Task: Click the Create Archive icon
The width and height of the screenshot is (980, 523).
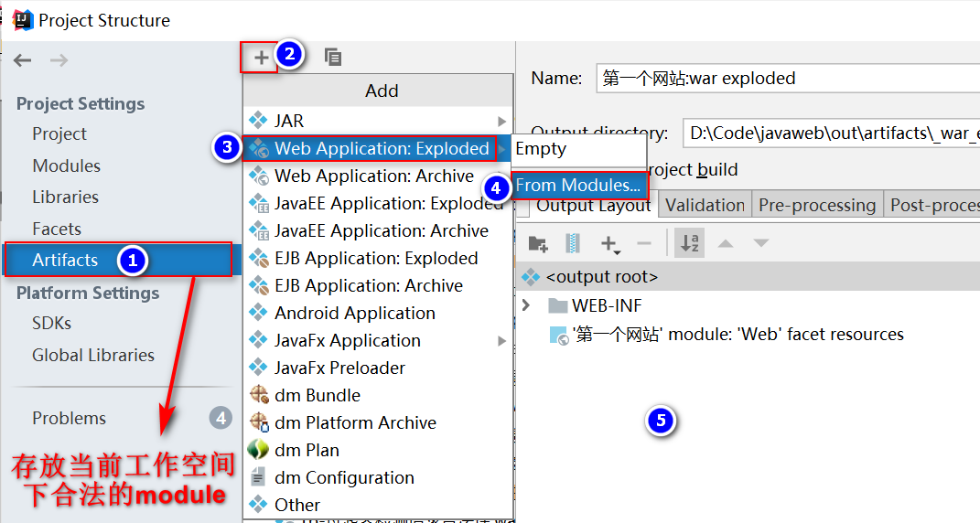Action: click(573, 244)
